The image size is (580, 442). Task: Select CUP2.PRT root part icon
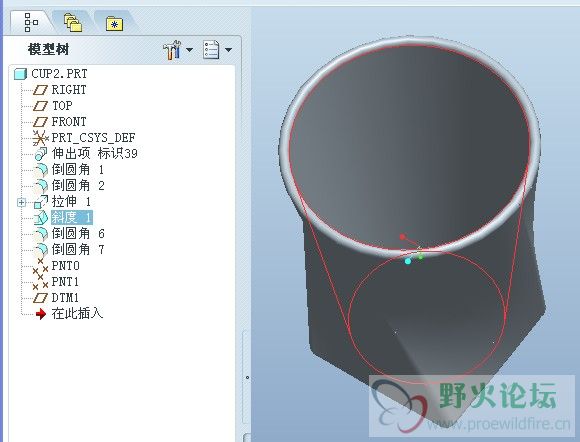(20, 74)
